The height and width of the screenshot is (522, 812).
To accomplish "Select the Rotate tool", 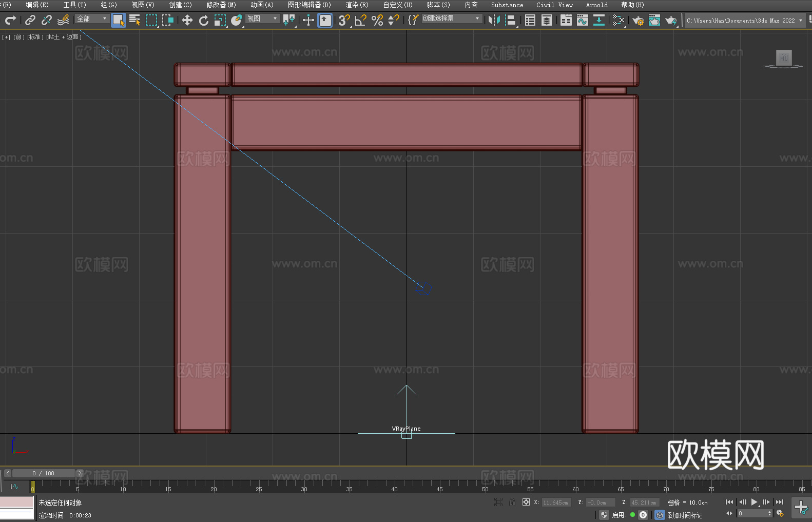I will pos(204,20).
